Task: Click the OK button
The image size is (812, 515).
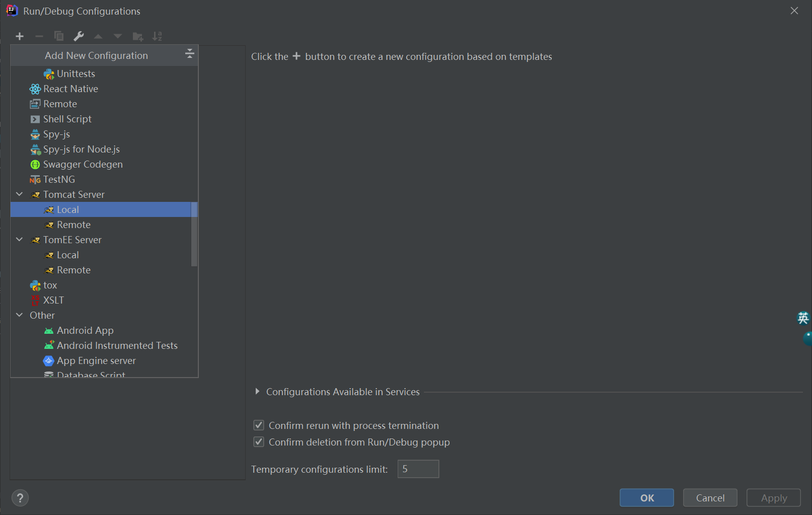Action: (647, 498)
